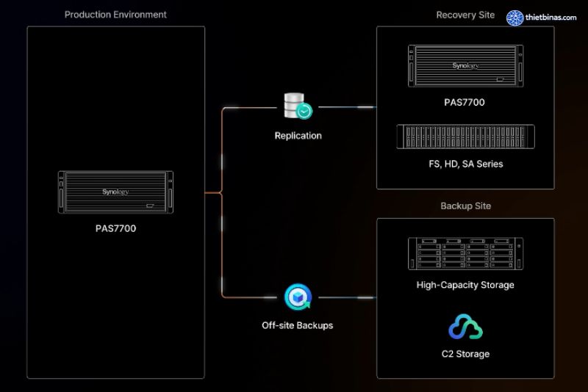Click the "C2 Storage" label
This screenshot has width=588, height=392.
point(466,354)
